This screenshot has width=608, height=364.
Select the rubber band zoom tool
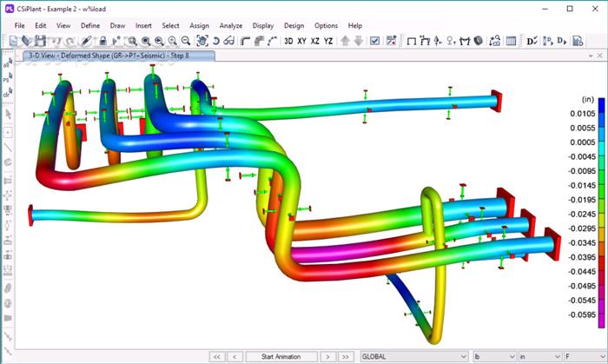[132, 41]
